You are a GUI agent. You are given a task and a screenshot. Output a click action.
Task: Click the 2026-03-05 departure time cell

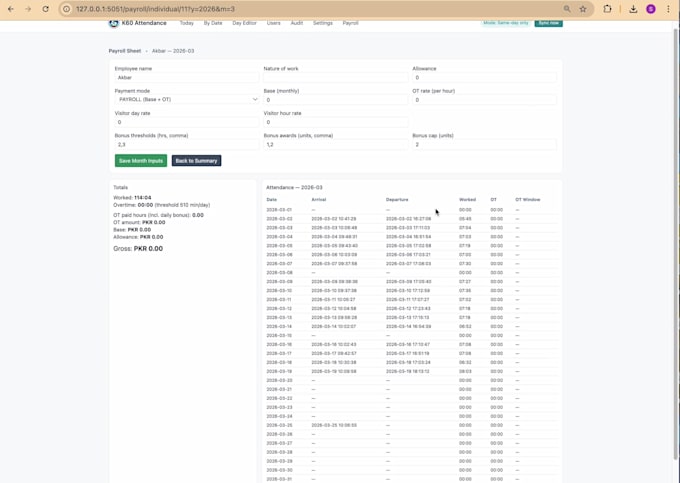pos(409,246)
